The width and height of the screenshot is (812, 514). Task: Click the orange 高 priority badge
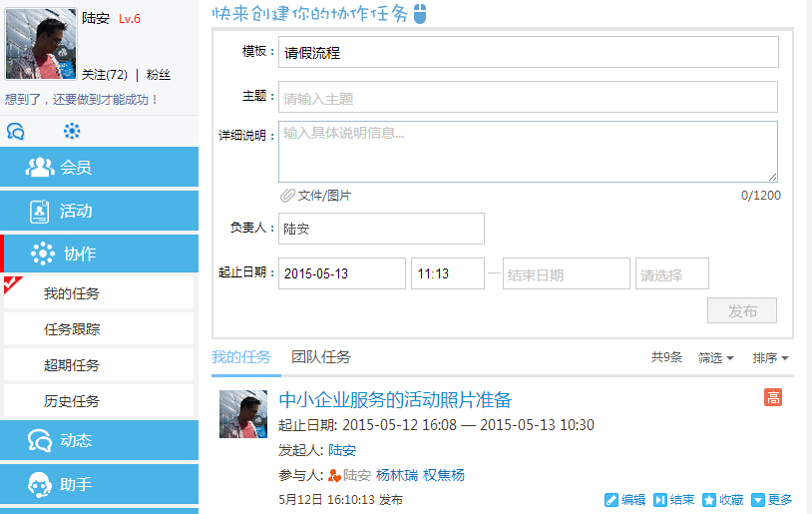tap(773, 398)
